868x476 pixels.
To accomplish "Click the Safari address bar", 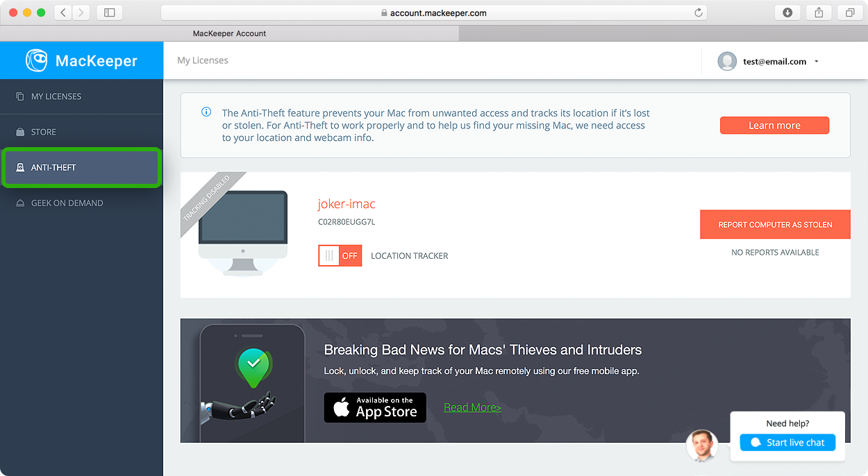I will pos(433,12).
